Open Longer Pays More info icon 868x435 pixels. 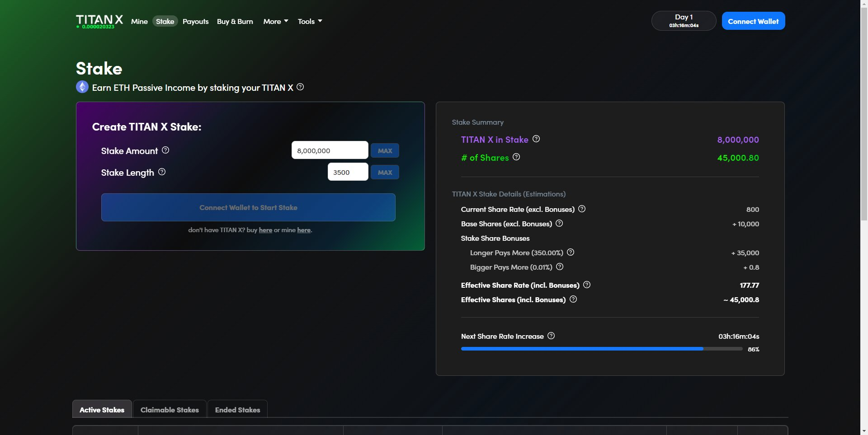[571, 252]
